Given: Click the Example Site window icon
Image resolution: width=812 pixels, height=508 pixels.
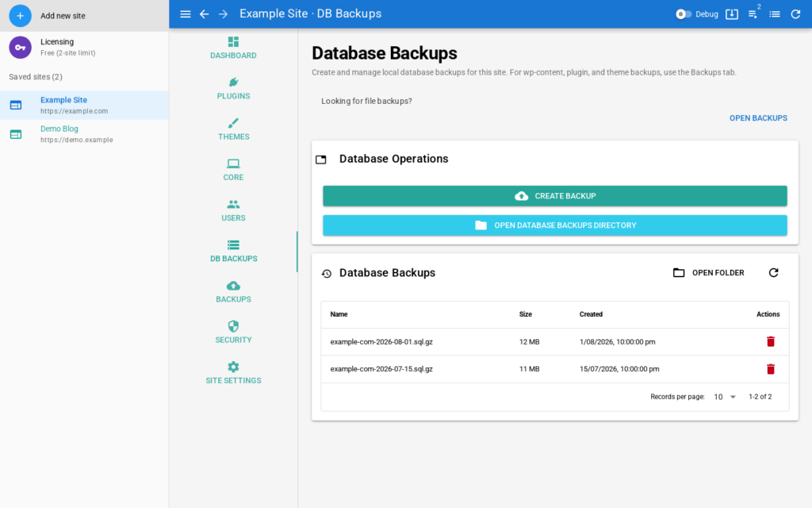Looking at the screenshot, I should pyautogui.click(x=16, y=106).
